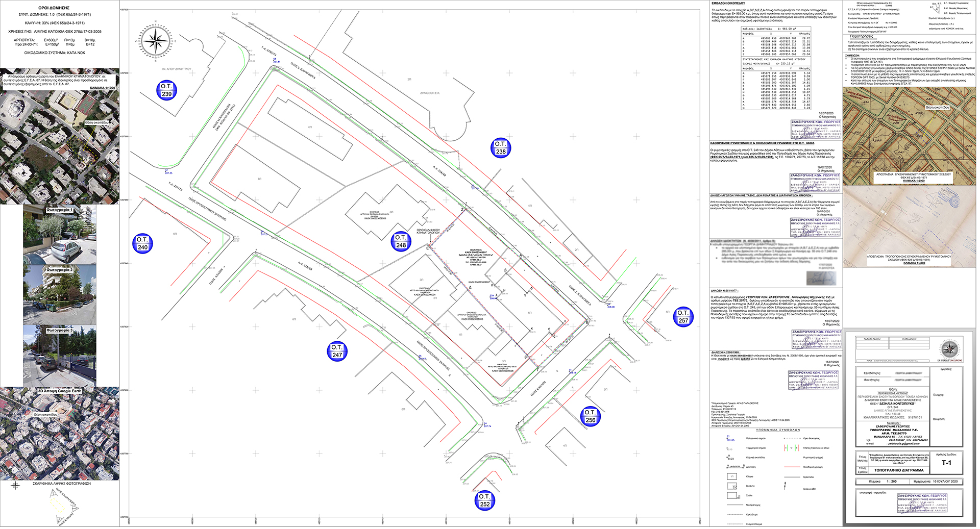Image resolution: width=980 pixels, height=529 pixels.
Task: Open the Φωτογραφία 3 street photo
Action: click(60, 356)
